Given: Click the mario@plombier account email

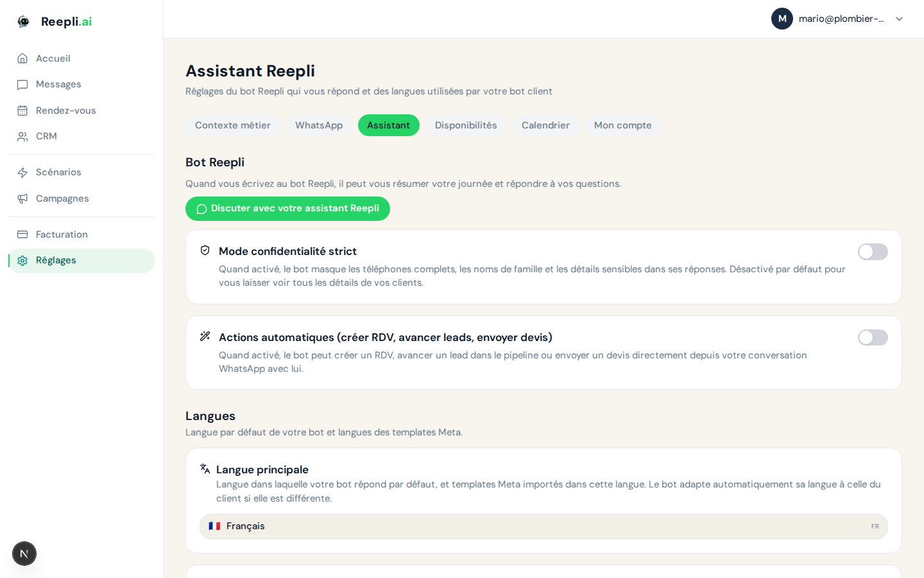Looking at the screenshot, I should [x=841, y=19].
